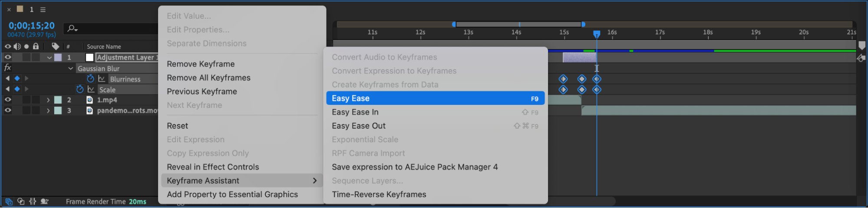Click the Adjustment Layer 1 label color swatch

(58, 57)
